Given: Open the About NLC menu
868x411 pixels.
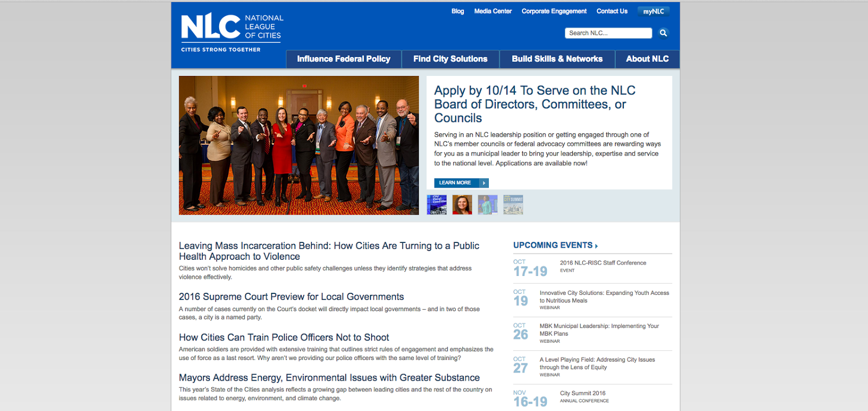Looking at the screenshot, I should point(647,59).
